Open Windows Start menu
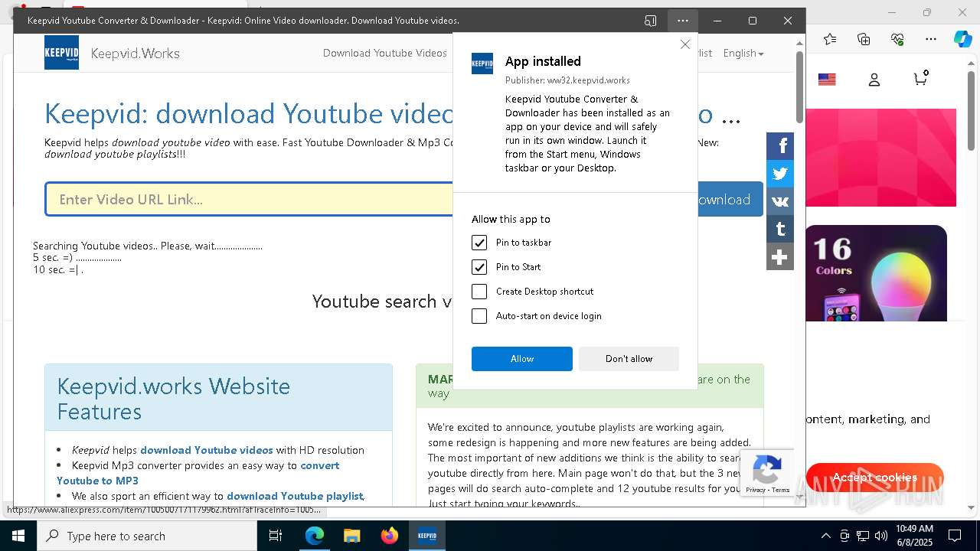 tap(18, 536)
